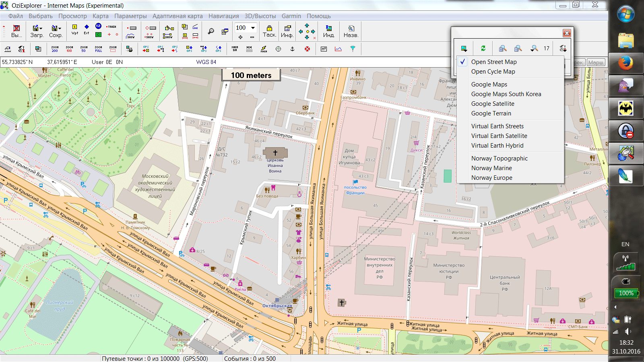Click the zoom-in magnifier in map panel
This screenshot has width=644, height=362.
502,48
